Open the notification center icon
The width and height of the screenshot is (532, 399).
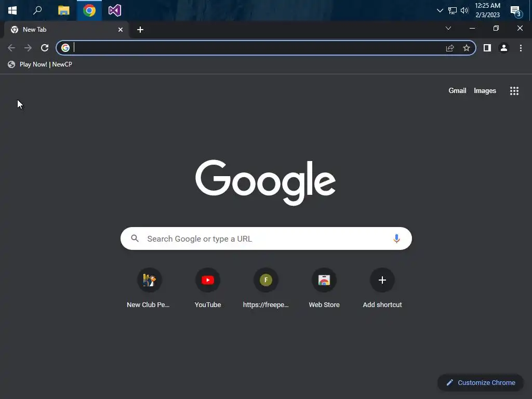point(516,11)
